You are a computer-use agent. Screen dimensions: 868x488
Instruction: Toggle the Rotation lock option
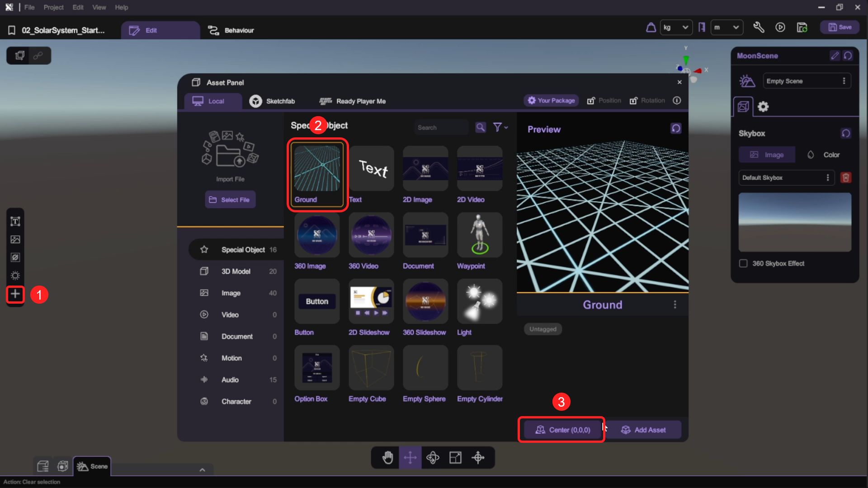point(647,101)
